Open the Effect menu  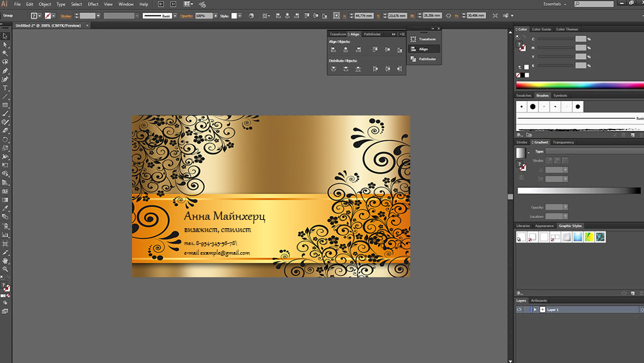click(93, 5)
